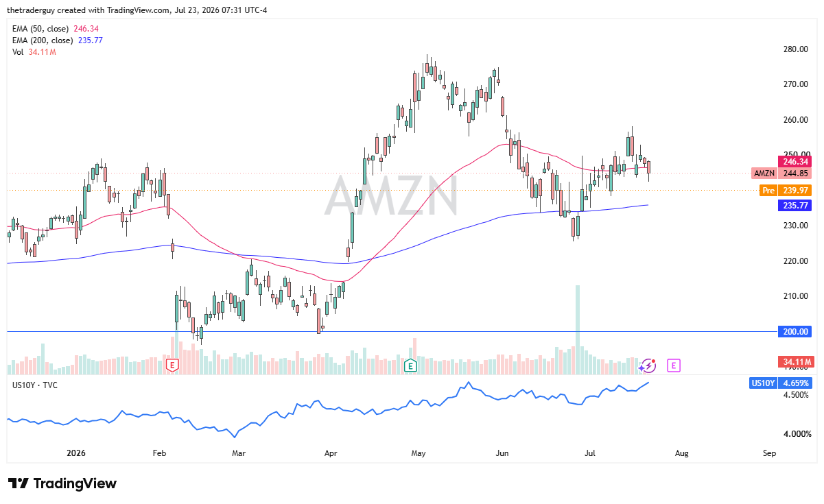Click the EMA (200, close) legend label
The height and width of the screenshot is (504, 824).
click(x=43, y=40)
